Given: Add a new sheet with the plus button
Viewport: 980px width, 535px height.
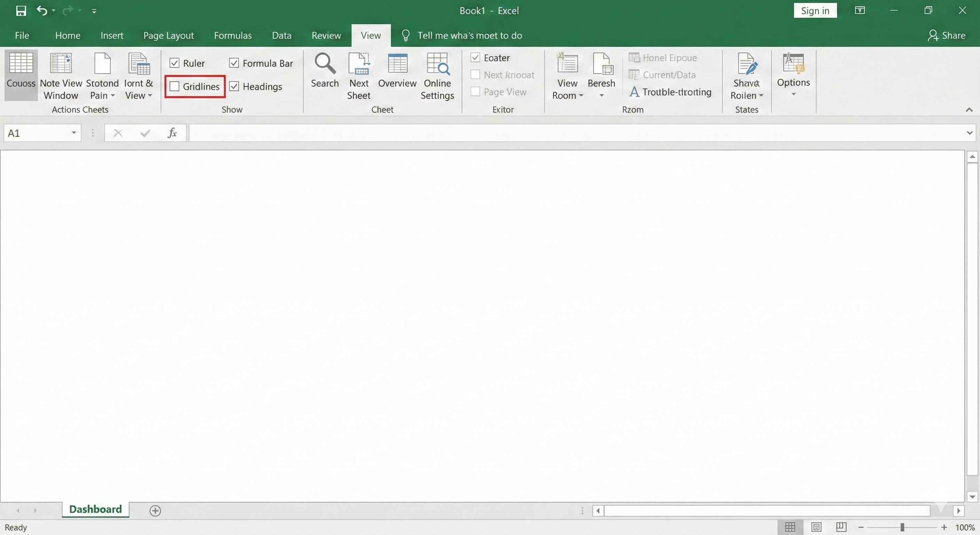Looking at the screenshot, I should pyautogui.click(x=155, y=511).
